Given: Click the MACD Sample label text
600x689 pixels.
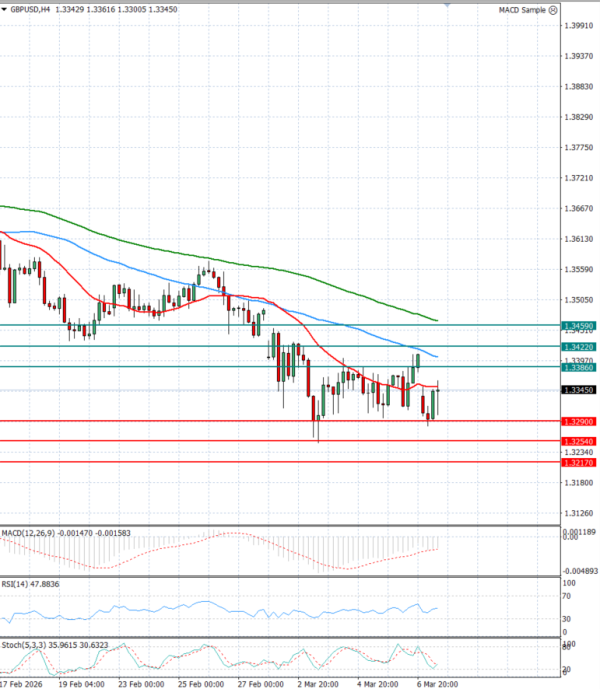Looking at the screenshot, I should pyautogui.click(x=522, y=9).
